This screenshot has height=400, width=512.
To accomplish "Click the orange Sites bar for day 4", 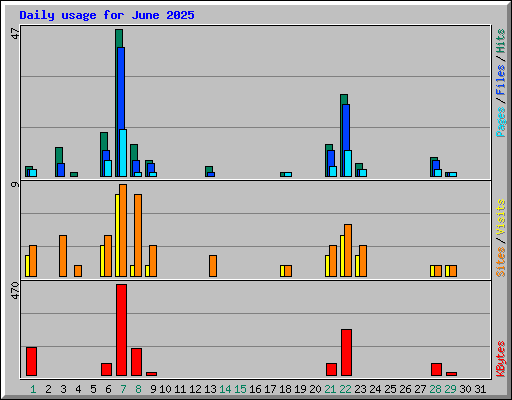I will [78, 271].
